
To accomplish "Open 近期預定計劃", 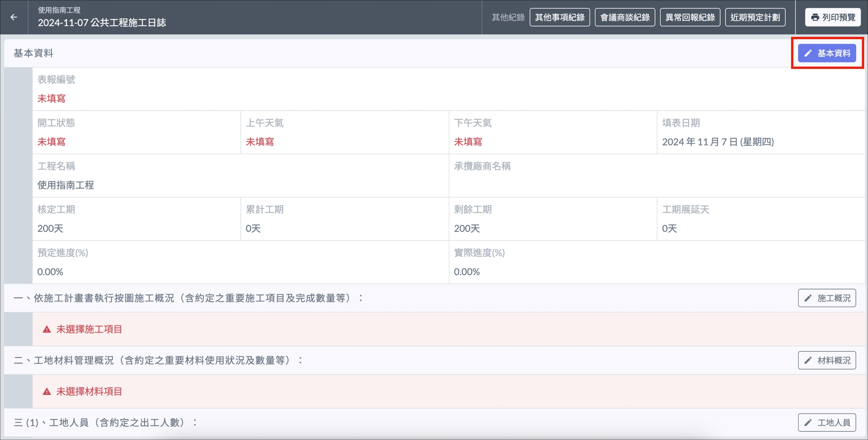I will (x=755, y=17).
